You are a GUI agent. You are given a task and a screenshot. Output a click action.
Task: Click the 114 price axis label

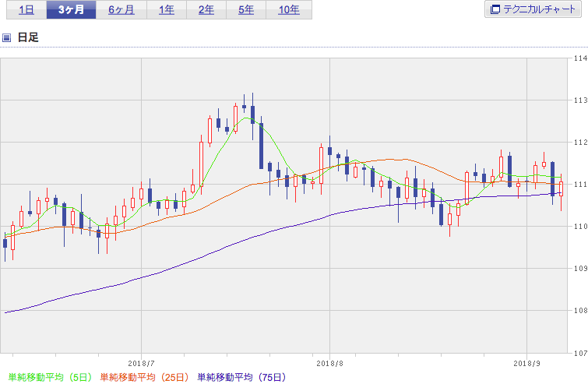point(580,58)
